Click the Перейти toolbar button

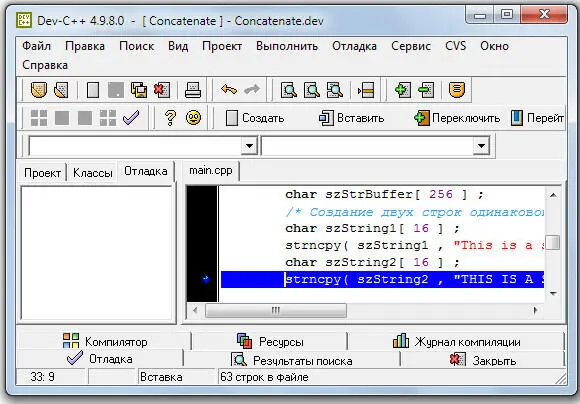(537, 118)
